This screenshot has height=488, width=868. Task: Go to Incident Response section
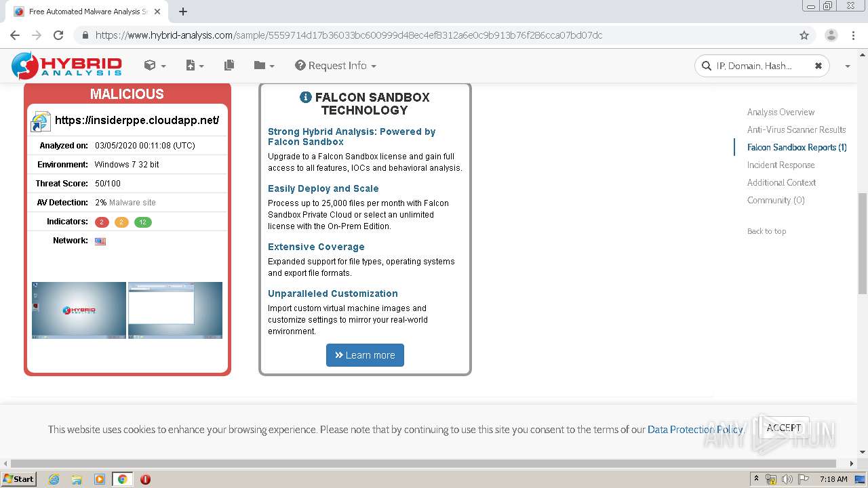[x=781, y=165]
